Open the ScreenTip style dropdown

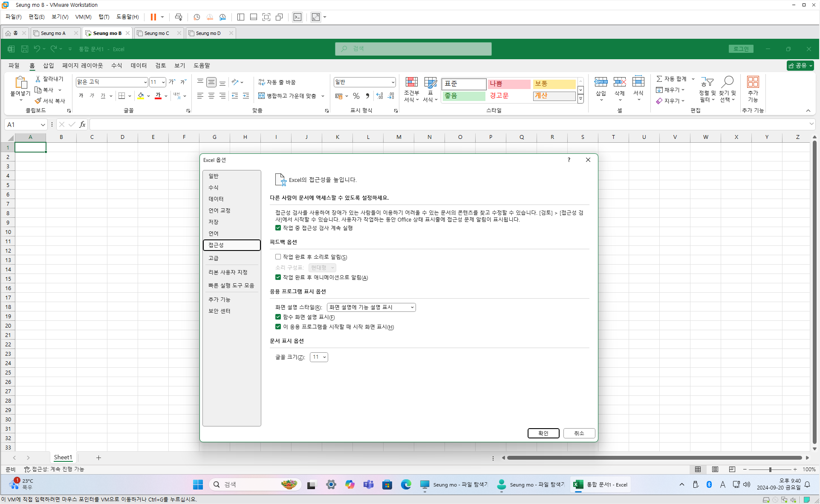click(371, 307)
